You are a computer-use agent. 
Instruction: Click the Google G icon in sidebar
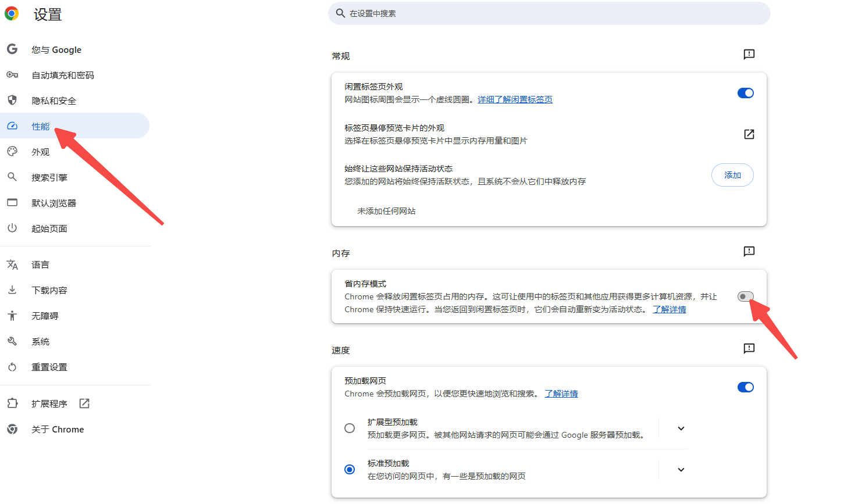pyautogui.click(x=12, y=49)
